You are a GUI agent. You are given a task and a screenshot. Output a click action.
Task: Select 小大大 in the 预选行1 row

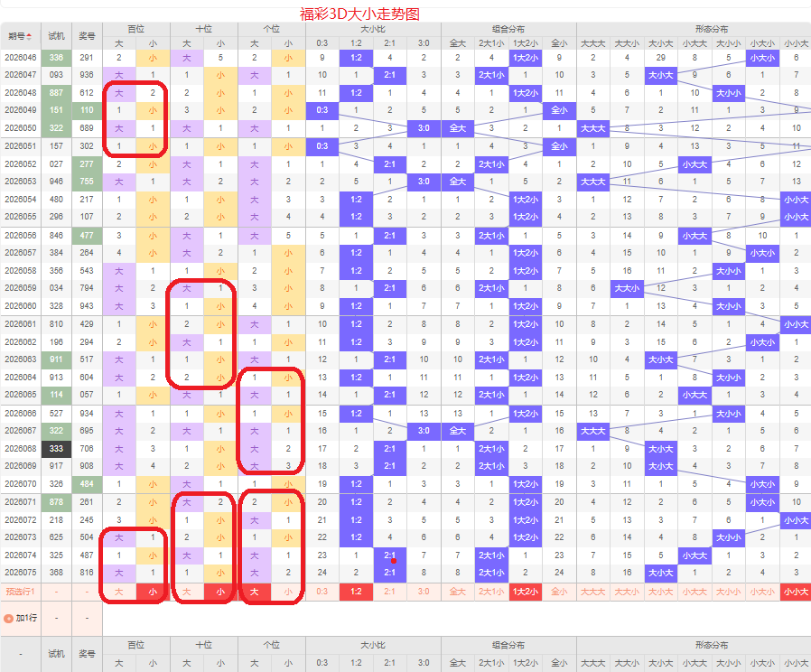tap(694, 592)
